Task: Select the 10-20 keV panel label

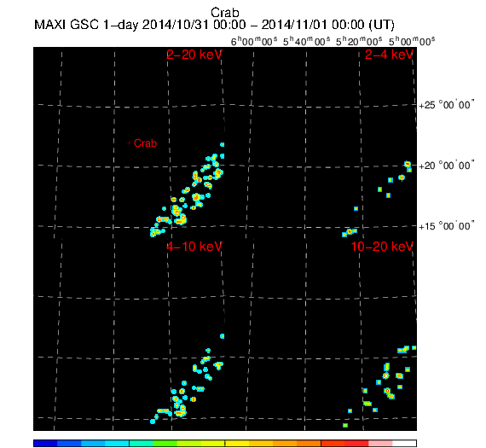Action: point(382,247)
